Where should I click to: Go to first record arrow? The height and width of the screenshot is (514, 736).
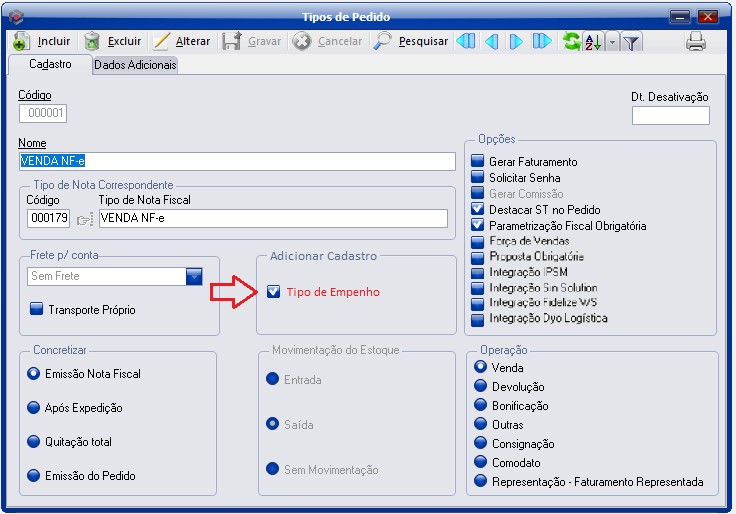pos(465,41)
